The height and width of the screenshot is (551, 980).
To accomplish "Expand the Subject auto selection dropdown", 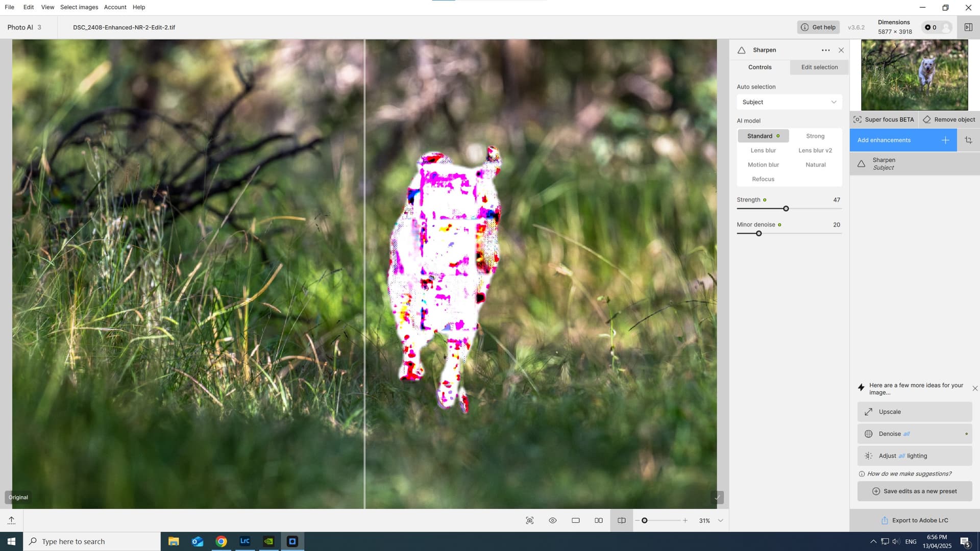I will tap(789, 102).
